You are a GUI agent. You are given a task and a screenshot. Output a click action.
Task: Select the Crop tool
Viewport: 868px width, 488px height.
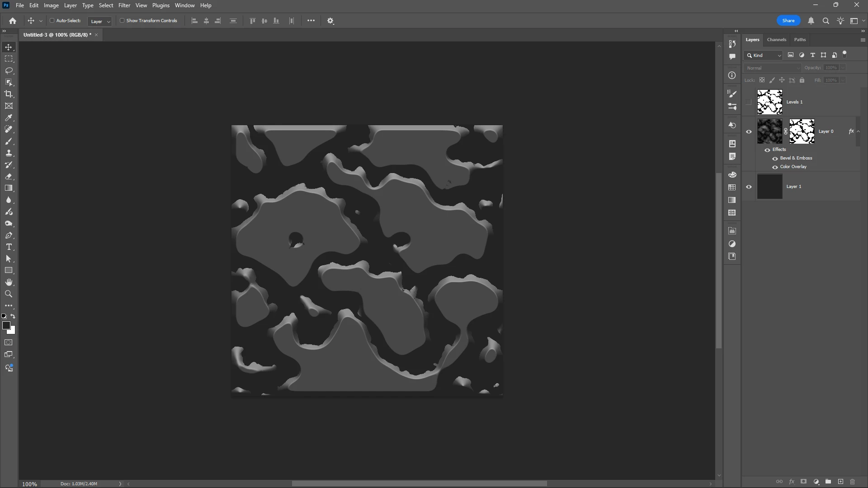[x=9, y=94]
